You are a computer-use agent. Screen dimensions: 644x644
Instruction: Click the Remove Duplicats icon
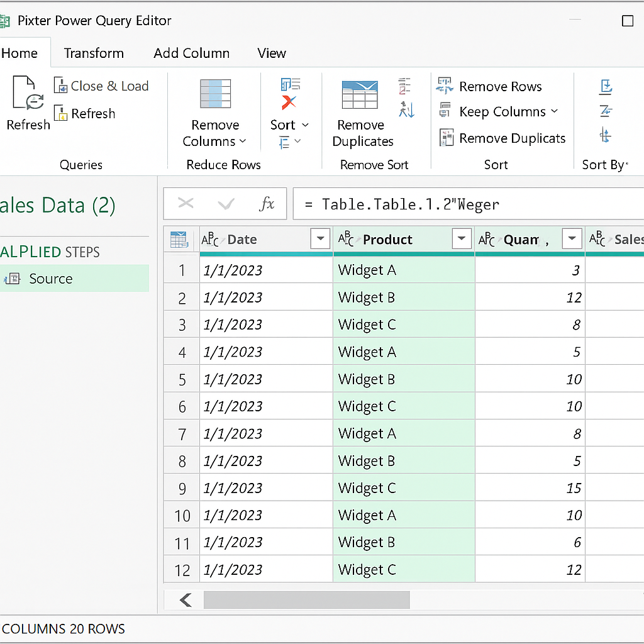[x=447, y=138]
